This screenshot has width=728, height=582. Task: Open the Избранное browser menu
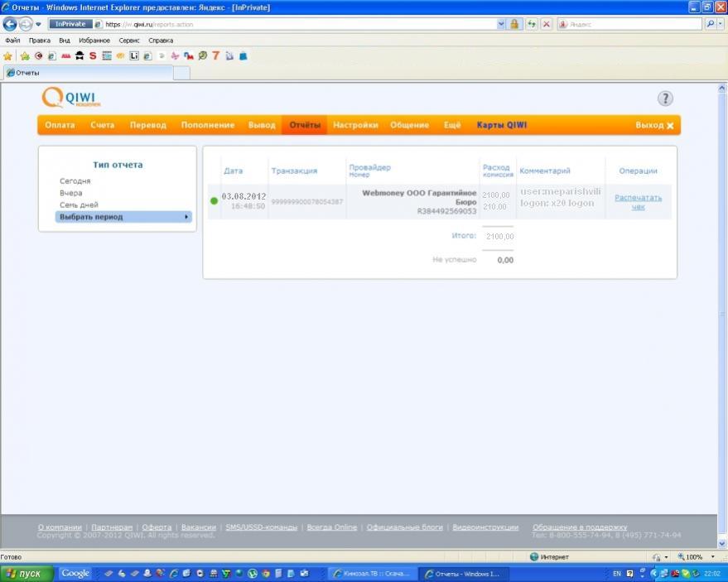click(x=94, y=40)
